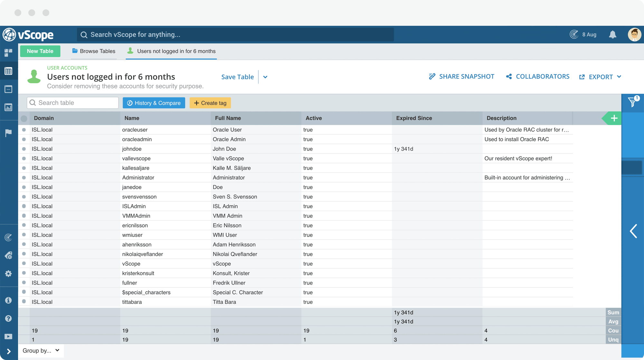Expand the left sidebar with the arrow
This screenshot has width=644, height=360.
(x=9, y=351)
